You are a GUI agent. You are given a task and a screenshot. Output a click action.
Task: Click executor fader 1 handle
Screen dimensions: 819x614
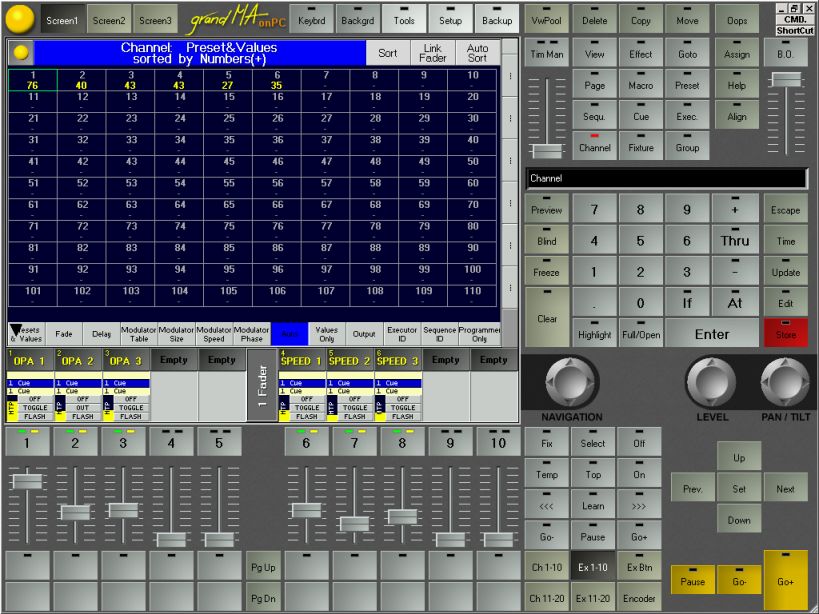(28, 481)
